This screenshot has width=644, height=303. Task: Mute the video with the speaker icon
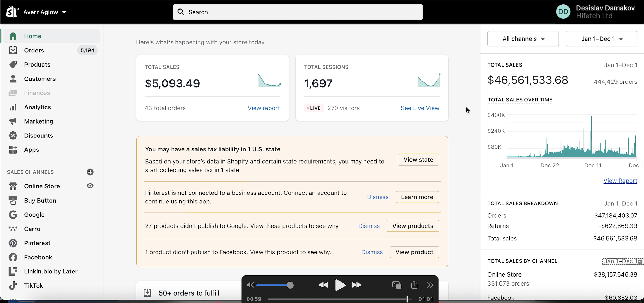point(250,285)
